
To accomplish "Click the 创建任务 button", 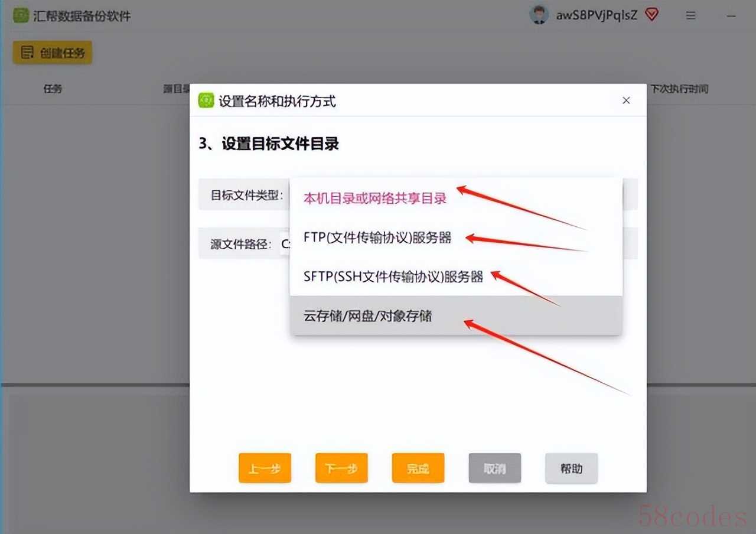I will (x=53, y=53).
